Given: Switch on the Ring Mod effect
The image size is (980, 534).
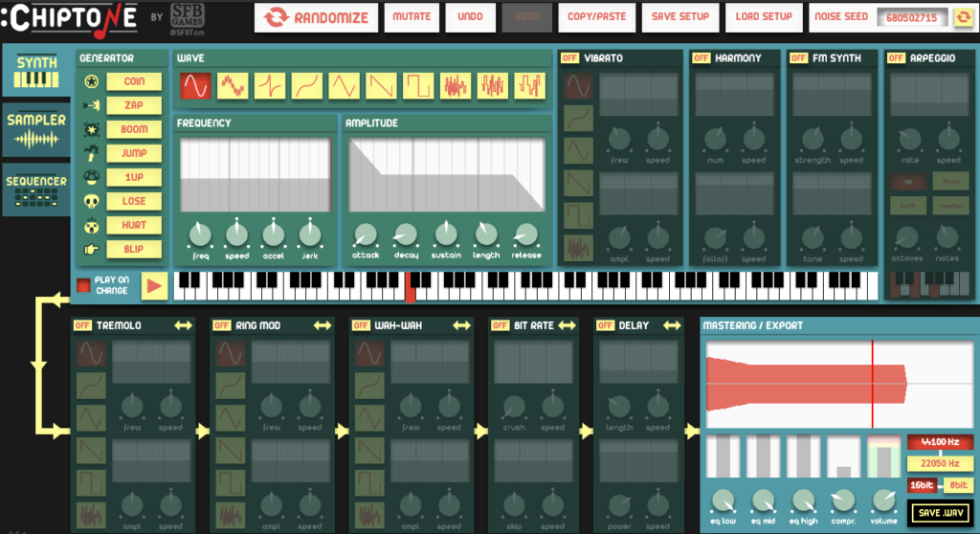Looking at the screenshot, I should tap(222, 325).
